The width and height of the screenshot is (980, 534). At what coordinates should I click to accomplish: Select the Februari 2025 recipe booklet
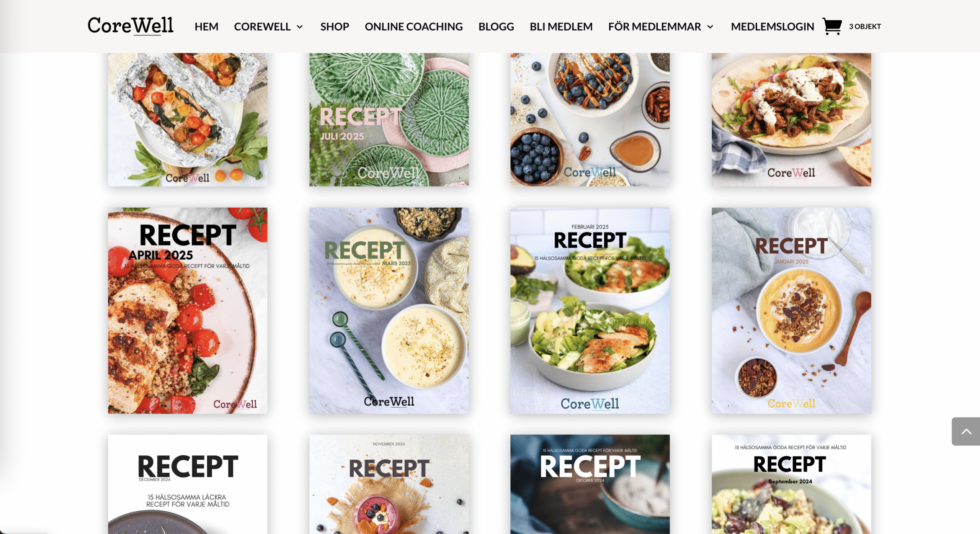tap(590, 310)
